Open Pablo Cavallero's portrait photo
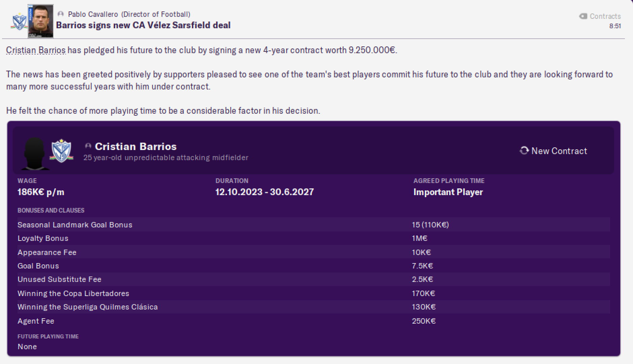 pos(40,21)
